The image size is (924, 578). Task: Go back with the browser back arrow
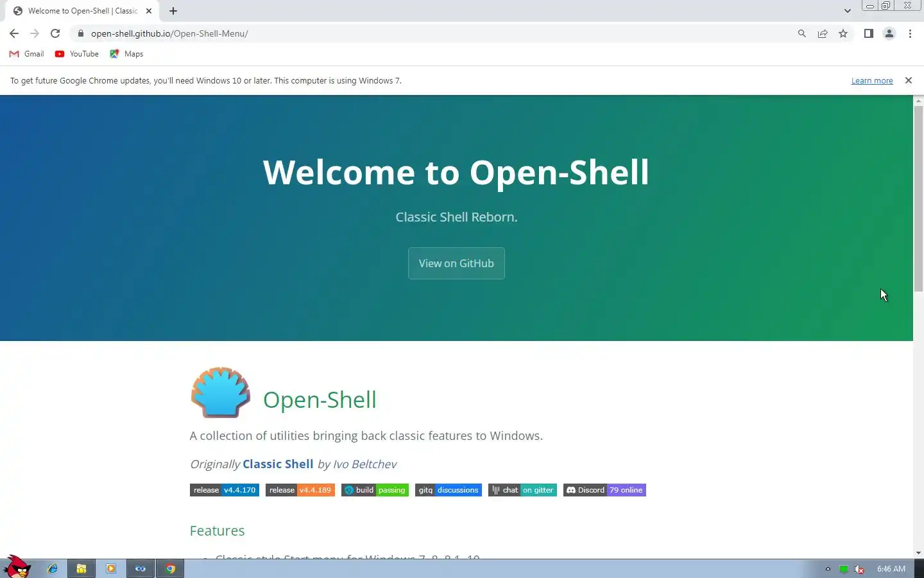(x=14, y=33)
